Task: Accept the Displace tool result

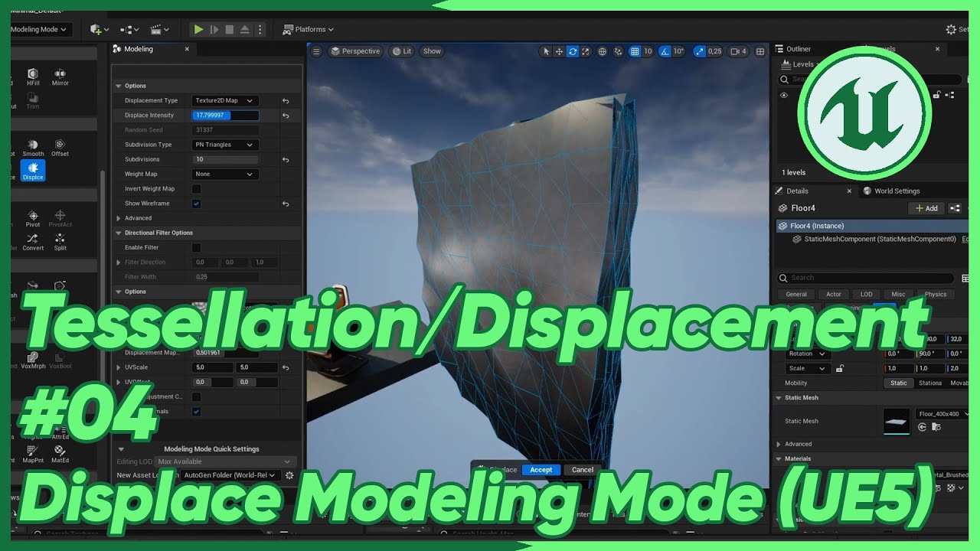Action: pyautogui.click(x=541, y=470)
